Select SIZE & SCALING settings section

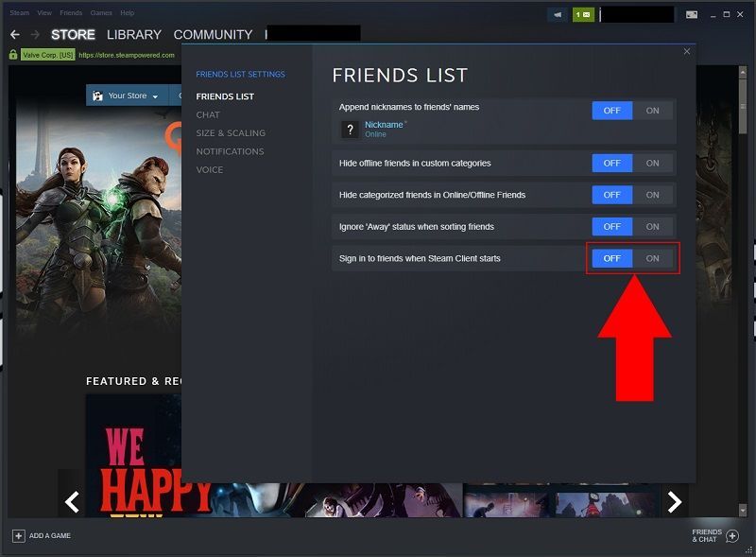tap(231, 133)
